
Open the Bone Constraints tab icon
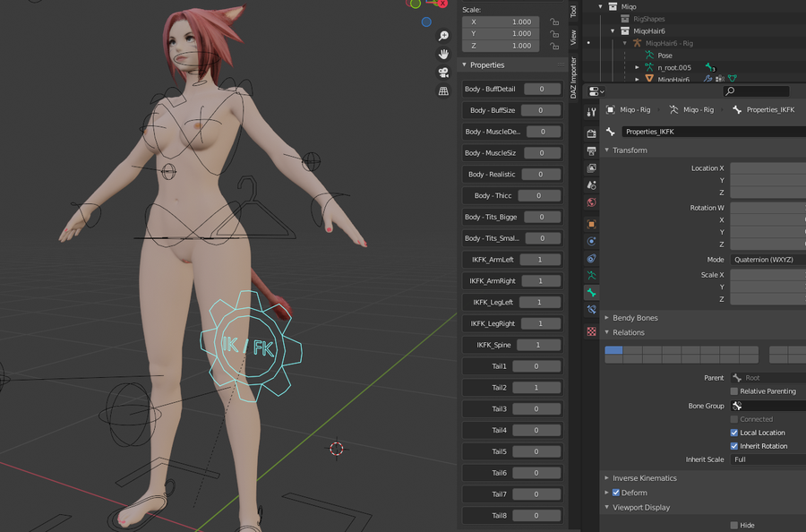coord(591,309)
